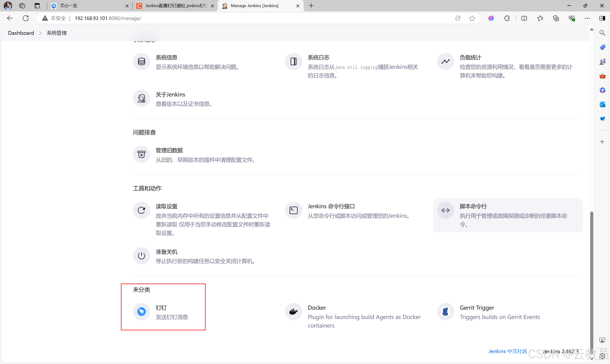This screenshot has height=364, width=610.
Task: Open the 系统日志 log icon
Action: [293, 61]
